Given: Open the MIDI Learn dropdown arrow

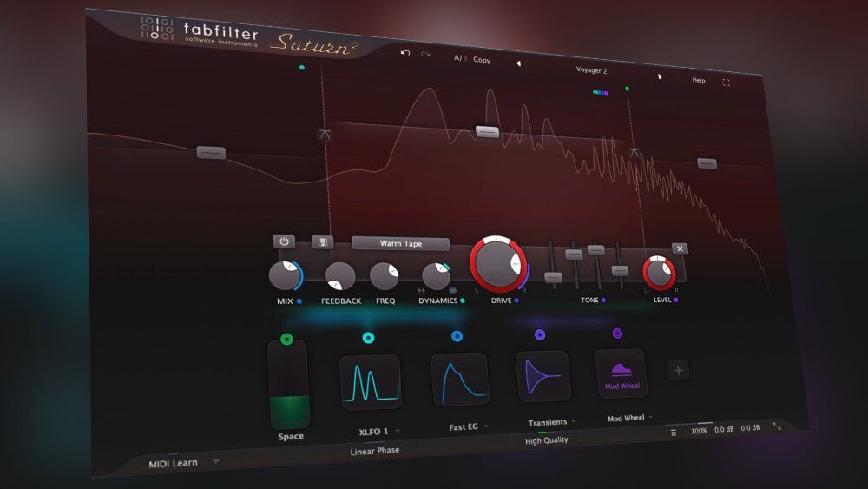Looking at the screenshot, I should pos(216,460).
